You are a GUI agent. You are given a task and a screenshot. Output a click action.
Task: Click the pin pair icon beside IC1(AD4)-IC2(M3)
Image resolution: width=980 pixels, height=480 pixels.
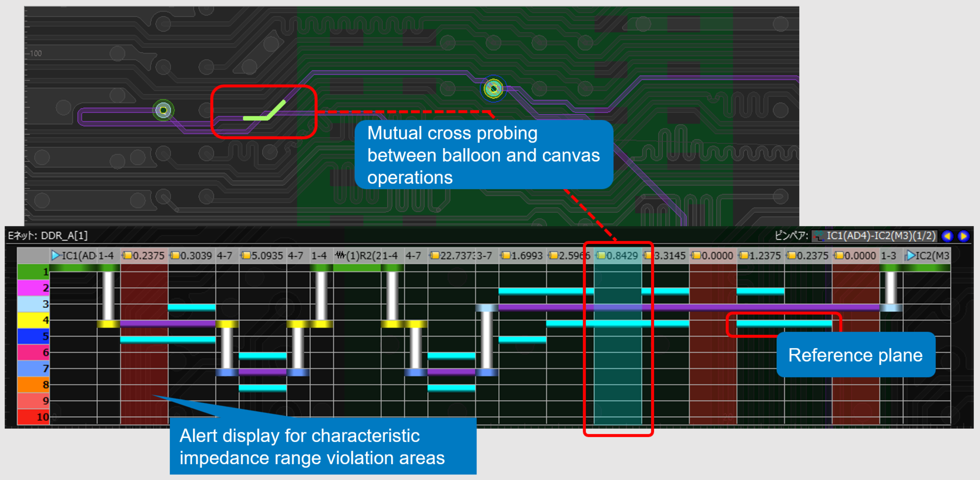coord(819,236)
